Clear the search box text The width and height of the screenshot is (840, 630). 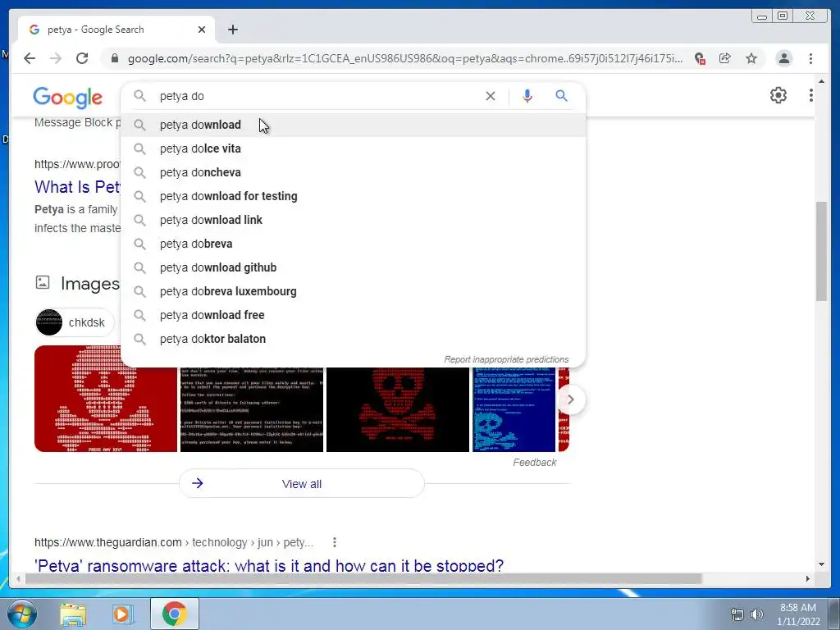[x=491, y=96]
